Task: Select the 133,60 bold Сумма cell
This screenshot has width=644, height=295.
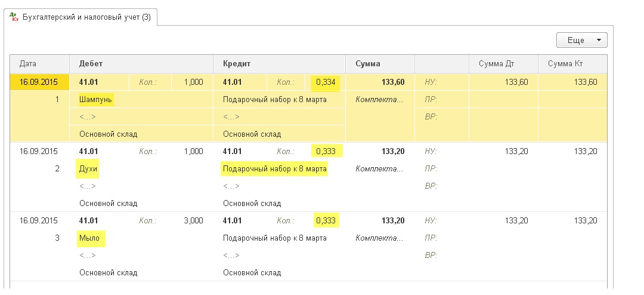Action: pos(380,82)
